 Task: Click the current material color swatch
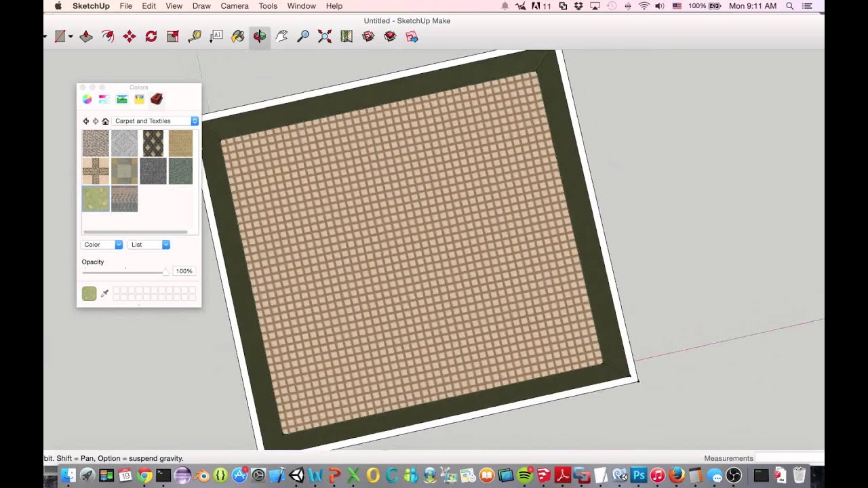click(89, 293)
